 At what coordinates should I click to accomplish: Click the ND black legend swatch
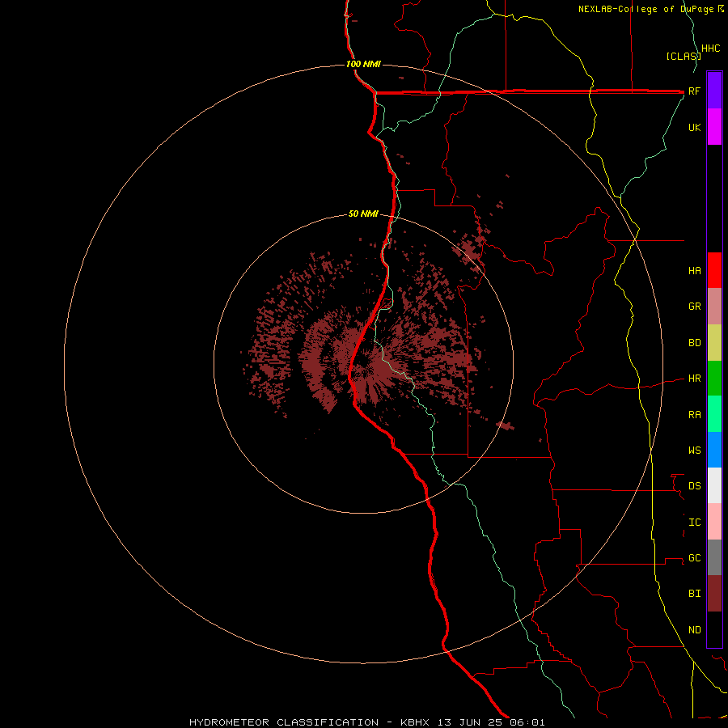(x=714, y=629)
